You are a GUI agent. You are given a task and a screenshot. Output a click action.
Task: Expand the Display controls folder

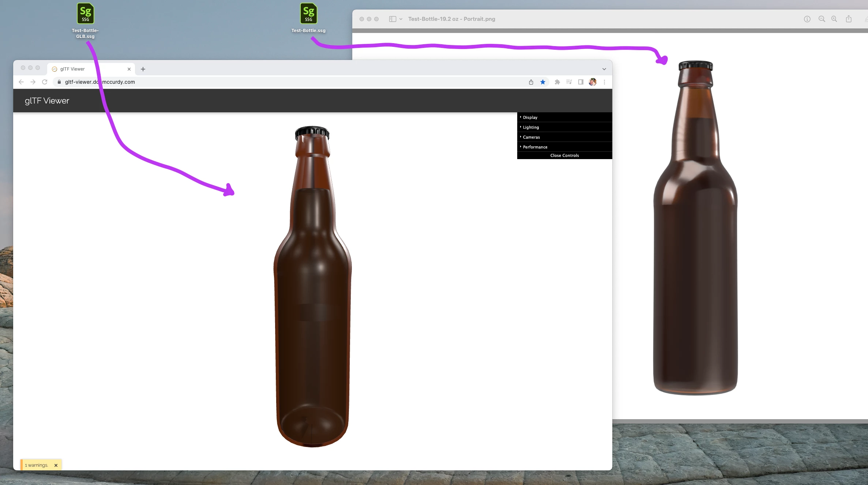click(x=530, y=117)
